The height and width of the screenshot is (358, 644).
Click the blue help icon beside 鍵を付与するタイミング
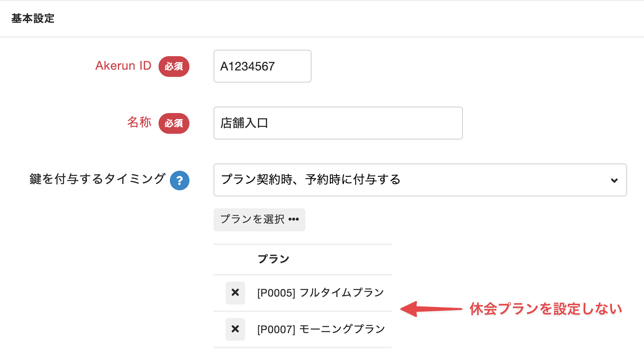pyautogui.click(x=180, y=181)
